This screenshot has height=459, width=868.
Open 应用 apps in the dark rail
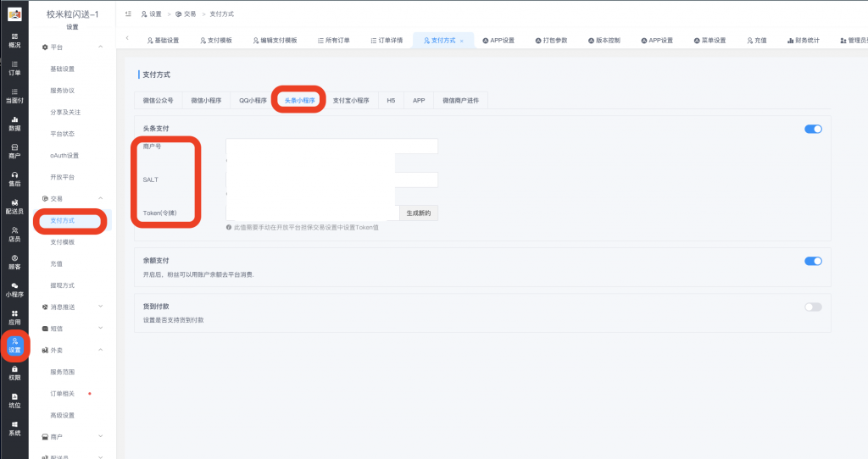click(14, 317)
